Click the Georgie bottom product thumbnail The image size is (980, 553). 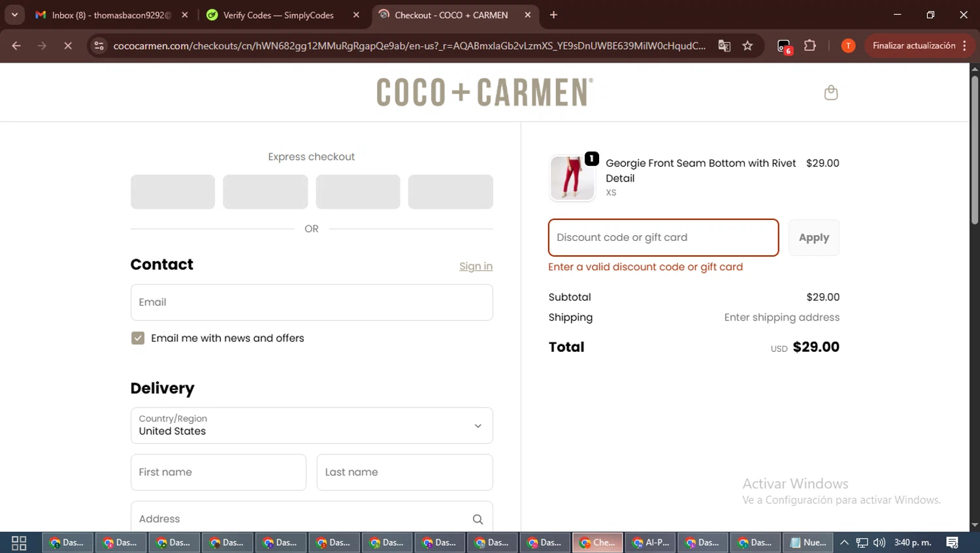572,178
